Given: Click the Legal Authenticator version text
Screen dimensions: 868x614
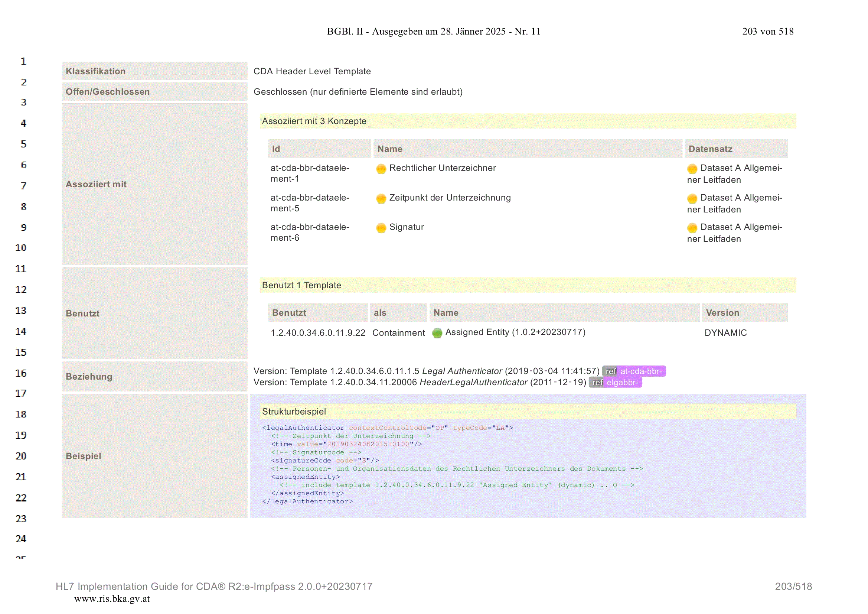Looking at the screenshot, I should coord(427,371).
